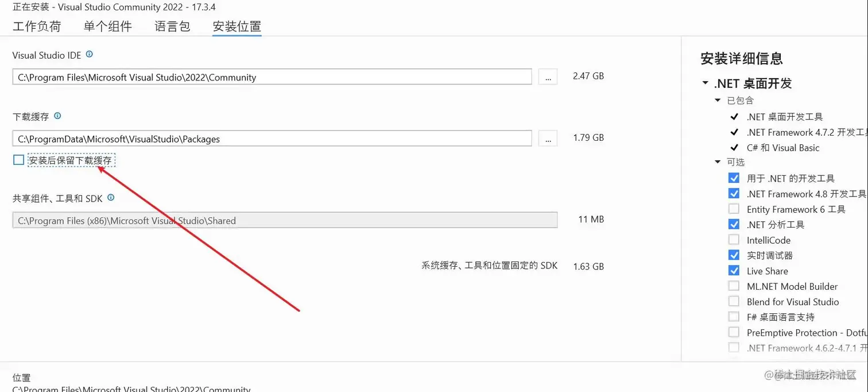Image resolution: width=868 pixels, height=392 pixels.
Task: Check F# 桌面语言支持
Action: [x=734, y=317]
